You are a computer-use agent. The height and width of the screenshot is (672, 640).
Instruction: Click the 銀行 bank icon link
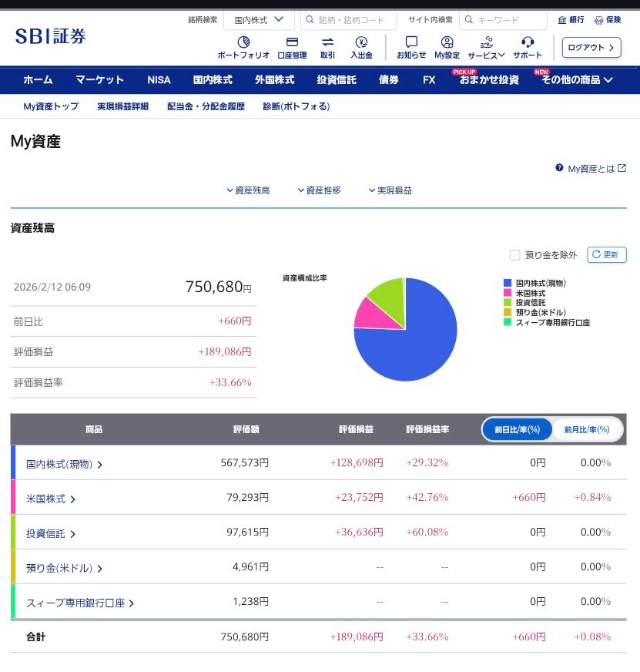(x=571, y=20)
